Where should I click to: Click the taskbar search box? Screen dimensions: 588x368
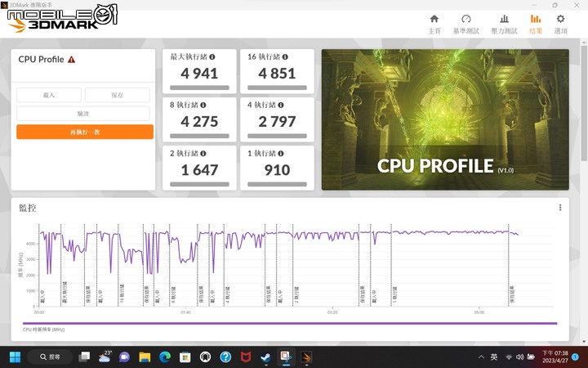coord(51,357)
